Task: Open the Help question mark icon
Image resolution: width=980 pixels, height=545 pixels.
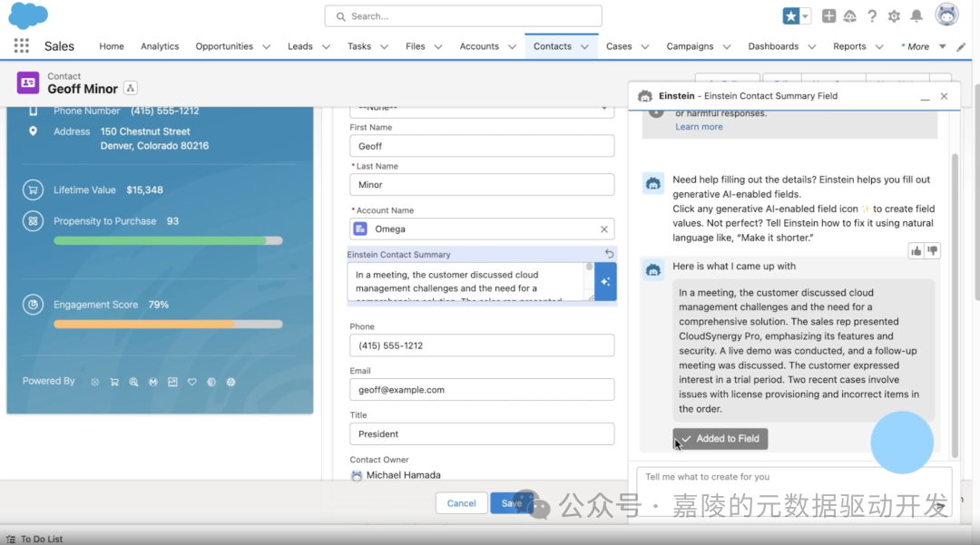Action: (x=872, y=16)
